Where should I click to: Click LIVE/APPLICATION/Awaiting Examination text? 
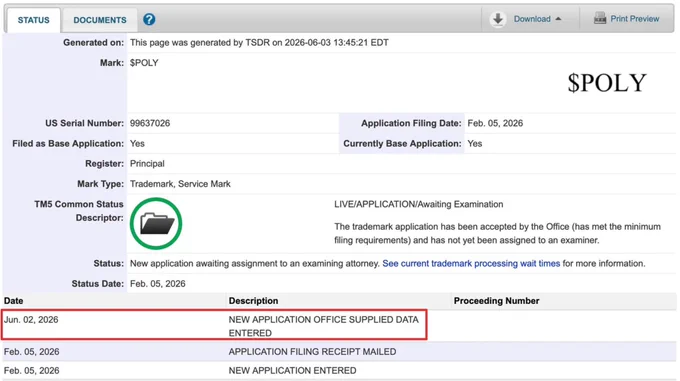coord(418,204)
